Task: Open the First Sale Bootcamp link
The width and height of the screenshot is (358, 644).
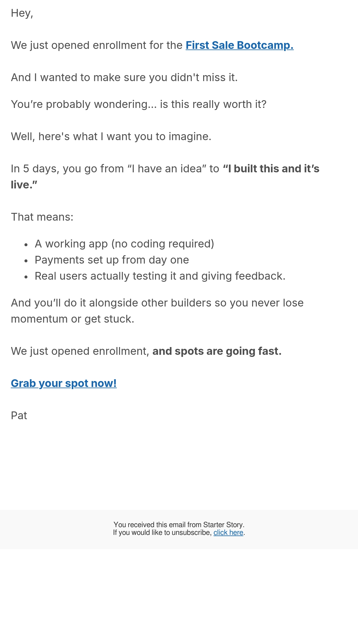Action: (240, 45)
